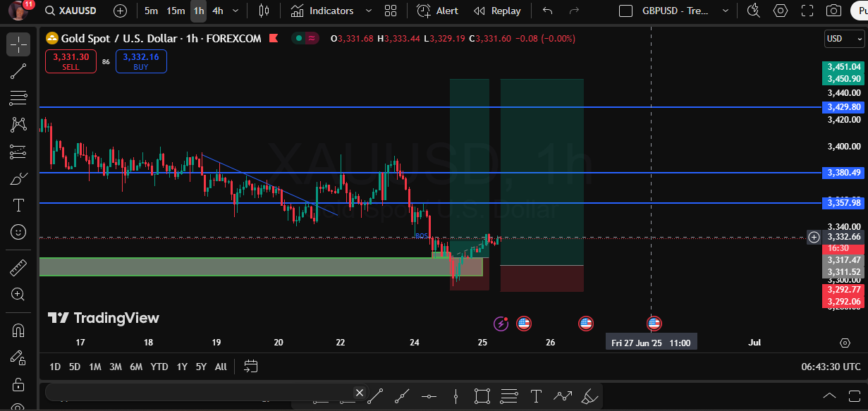The width and height of the screenshot is (868, 411).
Task: Take a chart snapshot with camera icon
Action: [834, 11]
